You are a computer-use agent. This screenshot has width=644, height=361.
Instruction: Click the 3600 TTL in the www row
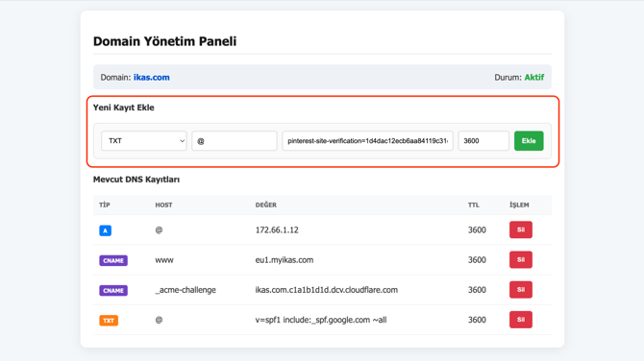coord(477,259)
